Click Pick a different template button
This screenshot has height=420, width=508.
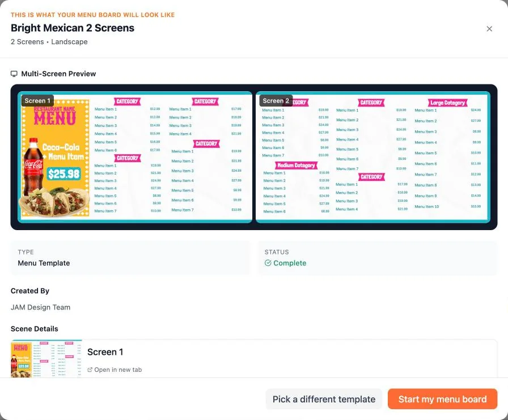[324, 399]
